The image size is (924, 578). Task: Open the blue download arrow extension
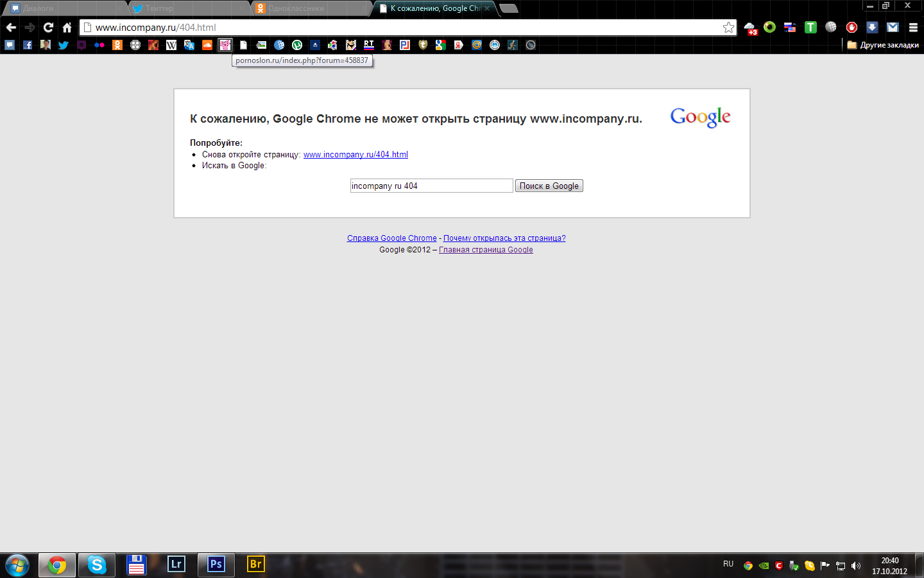point(872,27)
